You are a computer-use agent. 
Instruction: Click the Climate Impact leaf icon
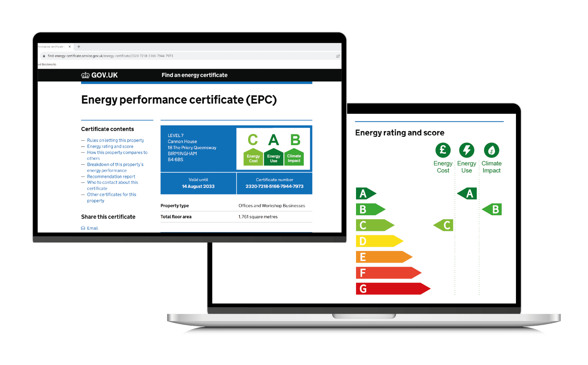[x=491, y=150]
